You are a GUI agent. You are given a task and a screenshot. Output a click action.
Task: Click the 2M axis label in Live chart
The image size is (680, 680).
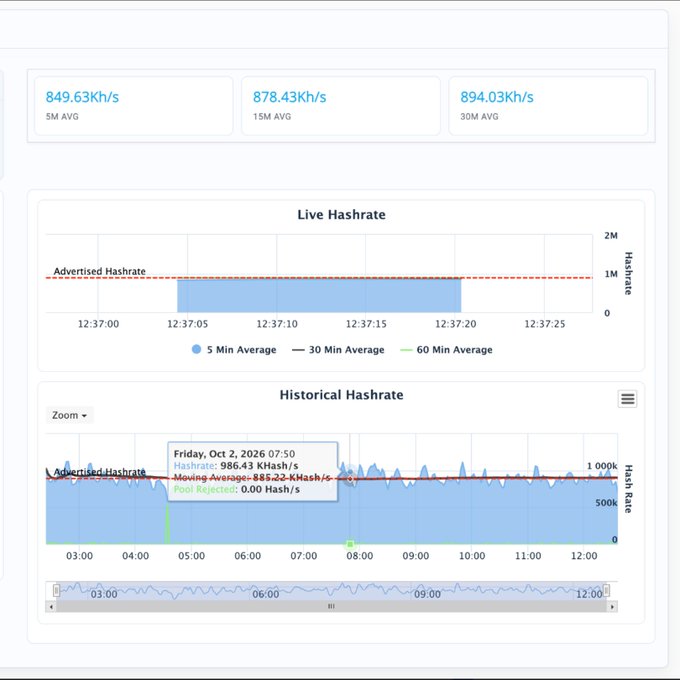[611, 235]
